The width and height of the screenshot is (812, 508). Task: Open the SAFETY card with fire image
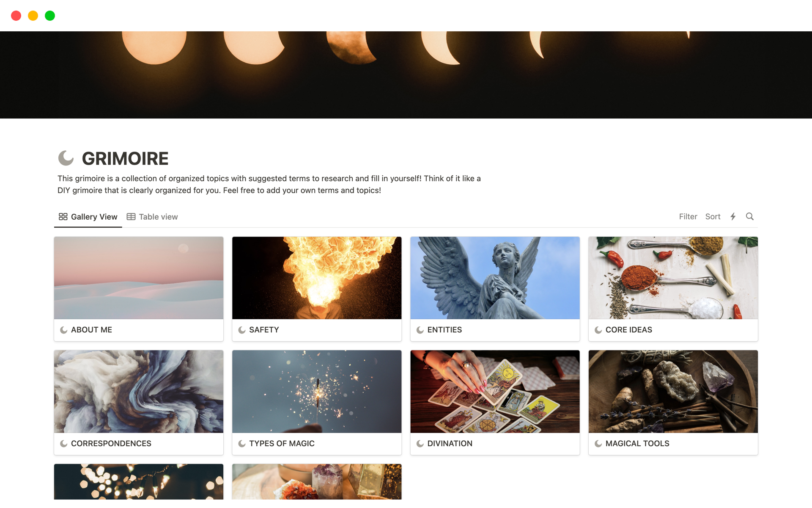pyautogui.click(x=317, y=289)
